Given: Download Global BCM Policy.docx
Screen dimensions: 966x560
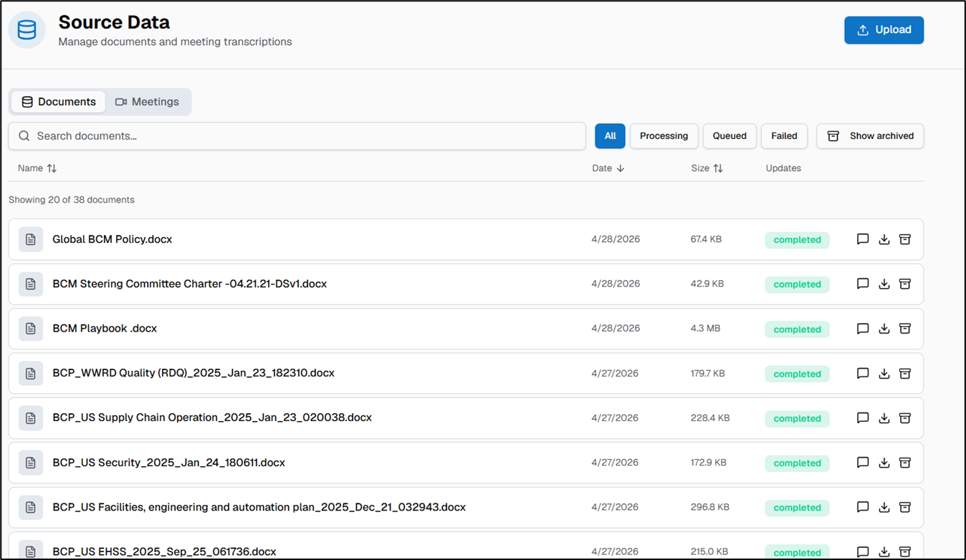Looking at the screenshot, I should pyautogui.click(x=884, y=239).
